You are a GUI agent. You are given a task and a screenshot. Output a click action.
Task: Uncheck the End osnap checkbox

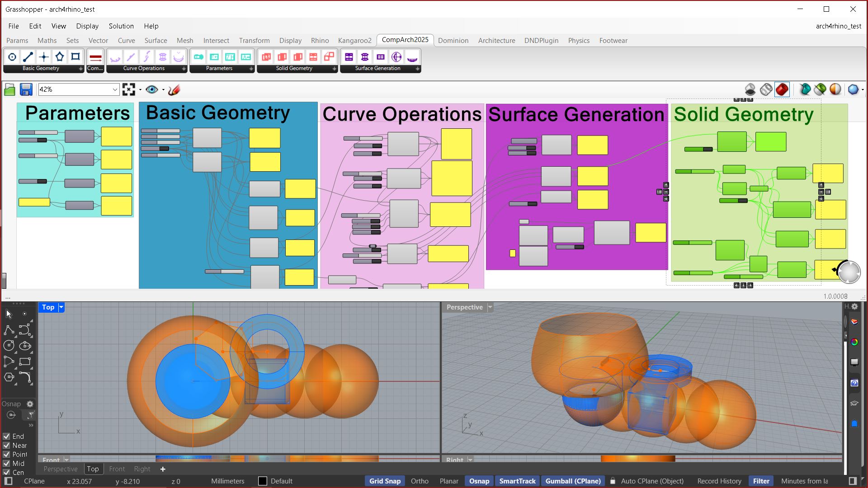(x=6, y=436)
